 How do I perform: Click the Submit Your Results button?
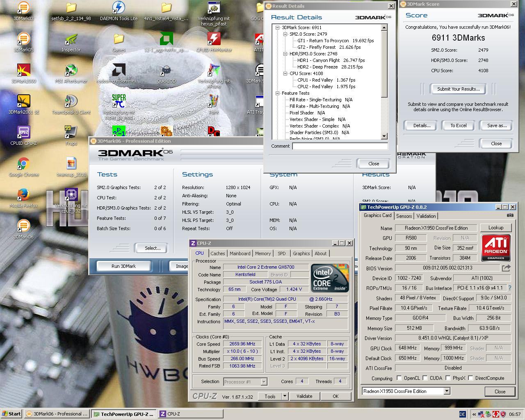click(458, 89)
